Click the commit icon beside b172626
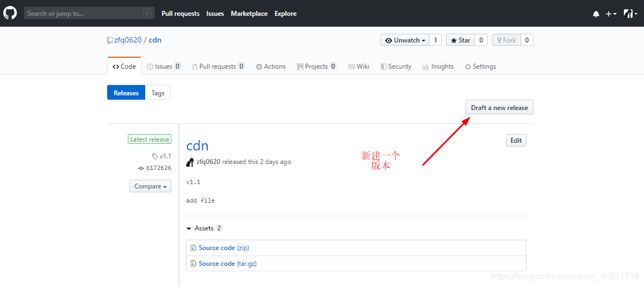 coord(141,168)
